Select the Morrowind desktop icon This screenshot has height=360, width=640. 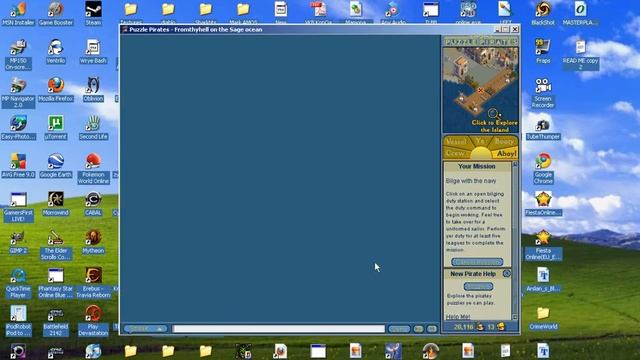(x=56, y=203)
